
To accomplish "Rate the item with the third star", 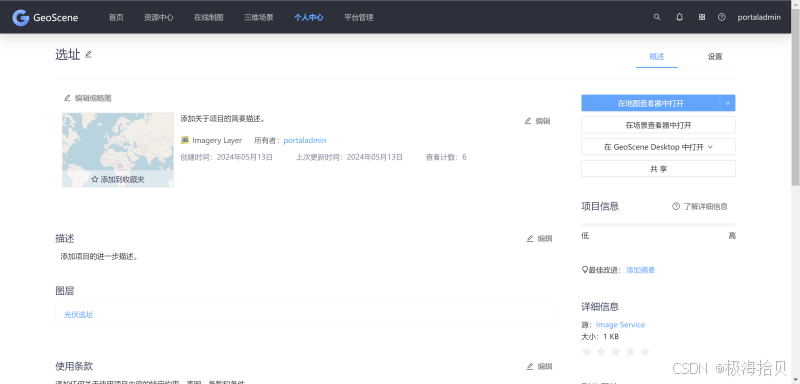I will [616, 351].
